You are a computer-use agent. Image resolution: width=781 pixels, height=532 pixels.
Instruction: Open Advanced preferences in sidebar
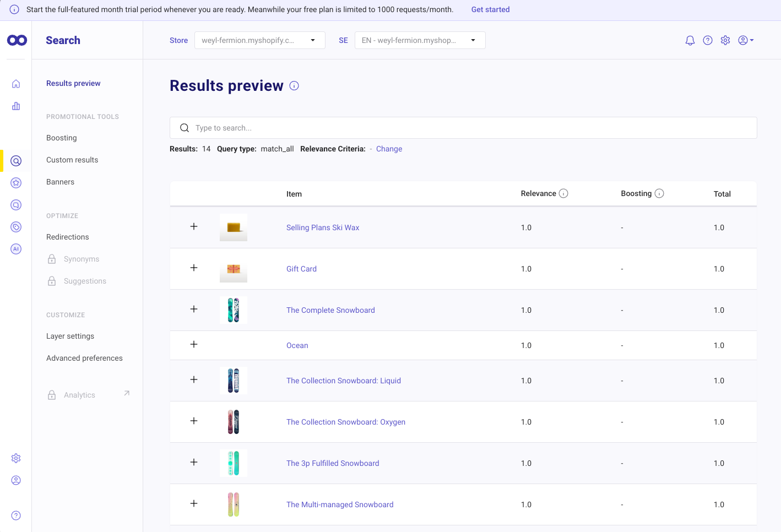tap(84, 358)
